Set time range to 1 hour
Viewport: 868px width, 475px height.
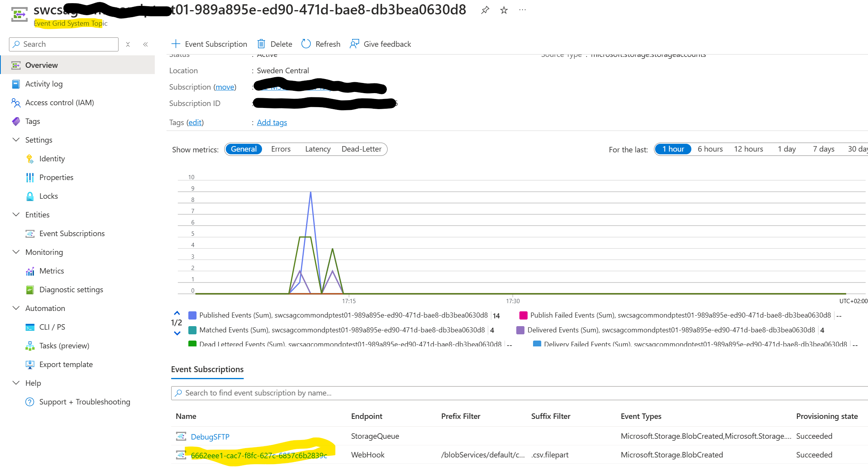(673, 149)
